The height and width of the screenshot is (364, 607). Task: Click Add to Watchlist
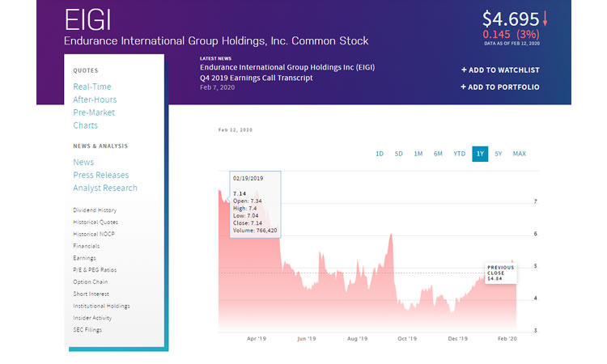coord(500,70)
